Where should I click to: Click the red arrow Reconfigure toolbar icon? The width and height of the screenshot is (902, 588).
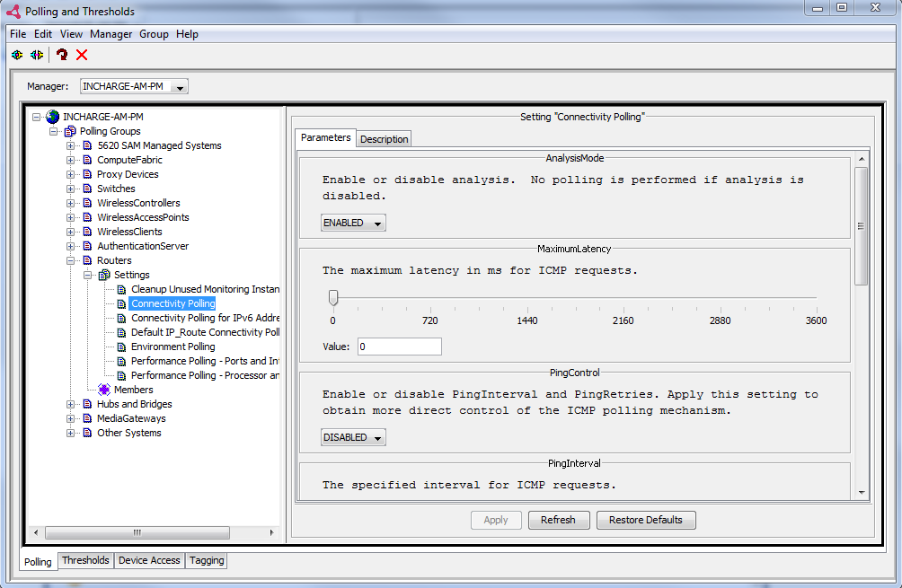coord(62,55)
